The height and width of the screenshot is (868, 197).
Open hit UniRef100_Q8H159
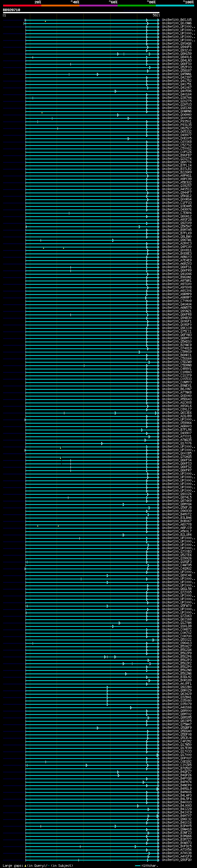177,54
